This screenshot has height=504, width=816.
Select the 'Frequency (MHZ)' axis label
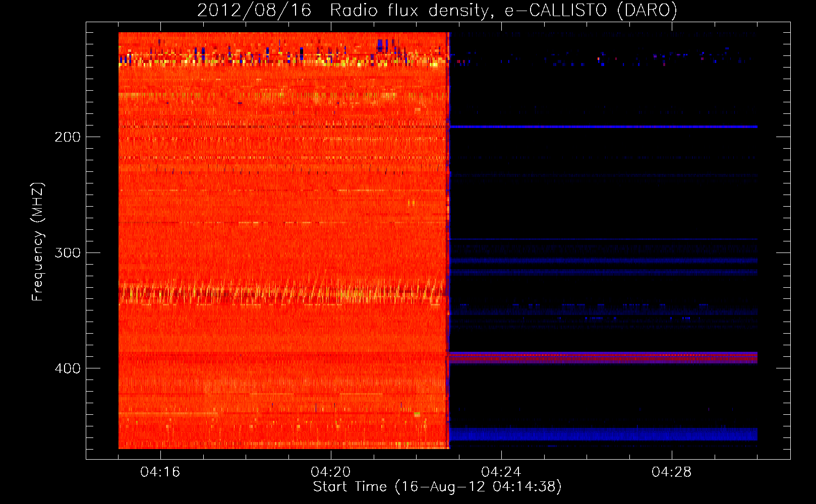38,242
